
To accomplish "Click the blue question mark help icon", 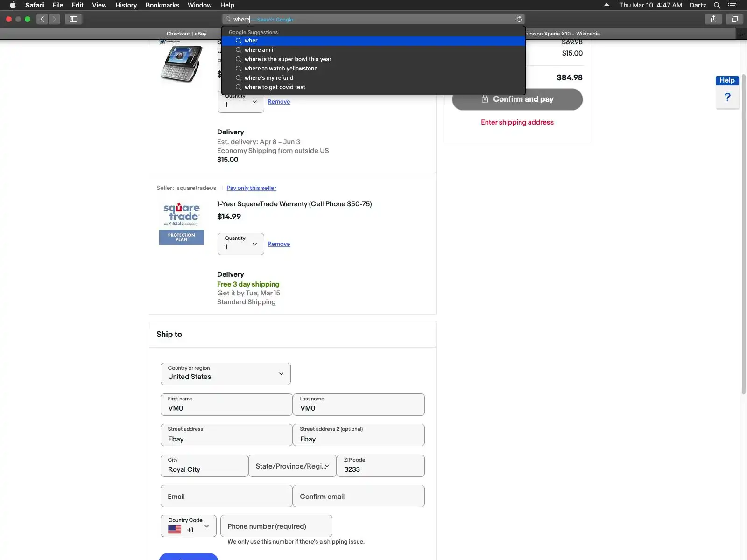I will point(727,97).
